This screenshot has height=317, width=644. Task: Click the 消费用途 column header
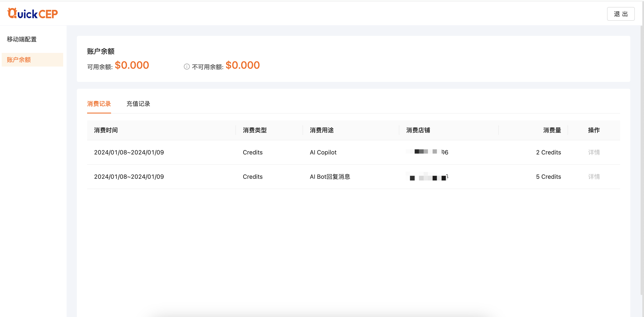point(322,130)
